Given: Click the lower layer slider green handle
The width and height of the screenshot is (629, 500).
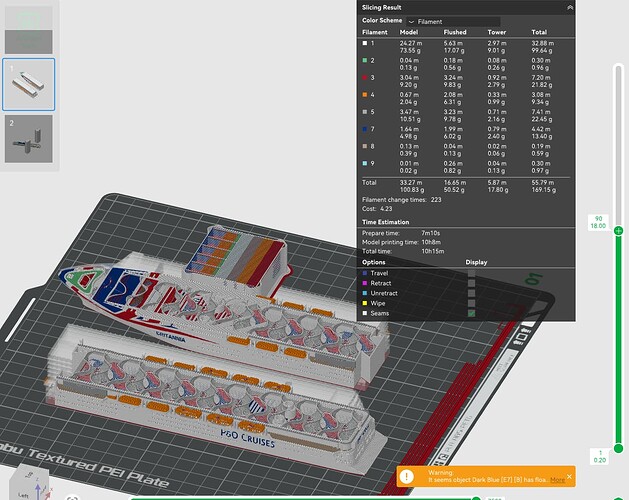Looking at the screenshot, I should pyautogui.click(x=619, y=448).
